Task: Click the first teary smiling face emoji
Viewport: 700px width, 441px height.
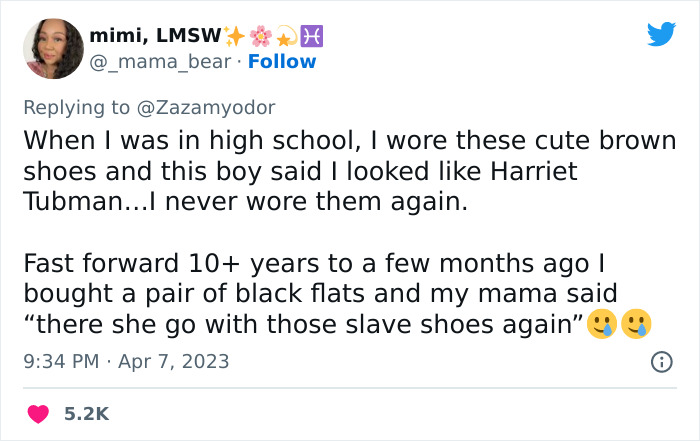Action: click(x=602, y=322)
